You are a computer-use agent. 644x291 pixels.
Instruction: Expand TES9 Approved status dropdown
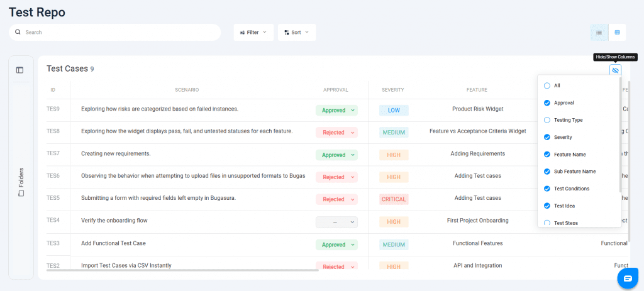tap(336, 110)
